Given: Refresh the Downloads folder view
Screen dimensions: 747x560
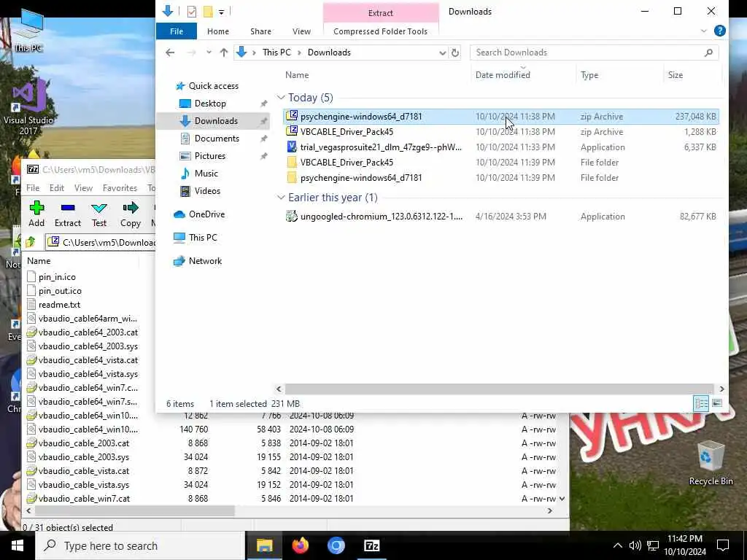Looking at the screenshot, I should pos(455,52).
